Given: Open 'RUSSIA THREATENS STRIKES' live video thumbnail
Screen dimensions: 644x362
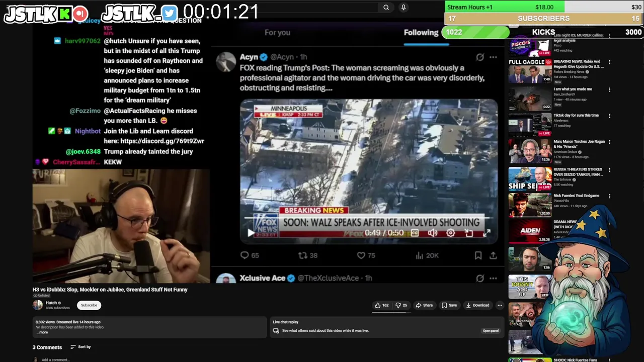Looking at the screenshot, I should (530, 178).
